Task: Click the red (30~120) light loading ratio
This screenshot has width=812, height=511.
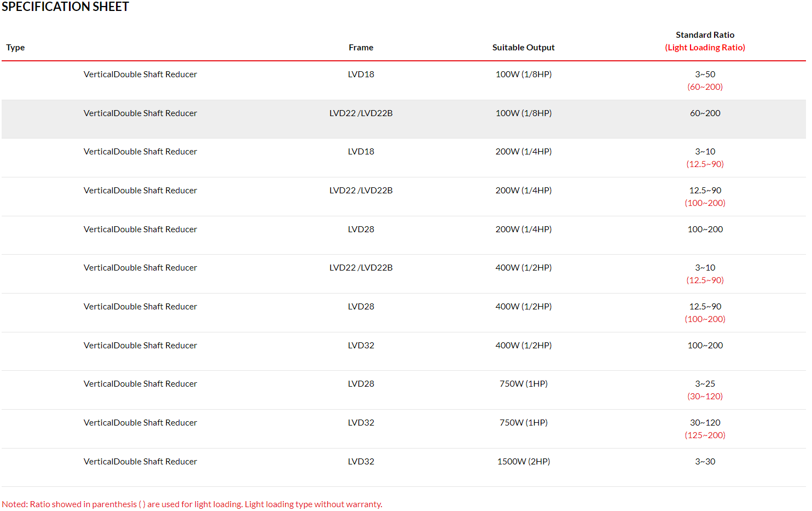Action: pos(705,397)
